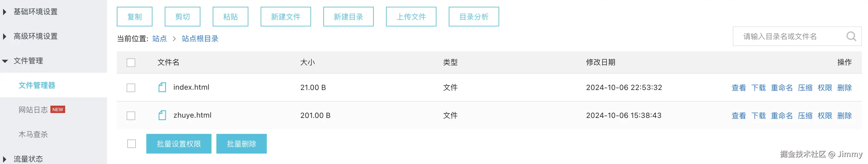Click the NEW badge beside 网站日志

57,109
